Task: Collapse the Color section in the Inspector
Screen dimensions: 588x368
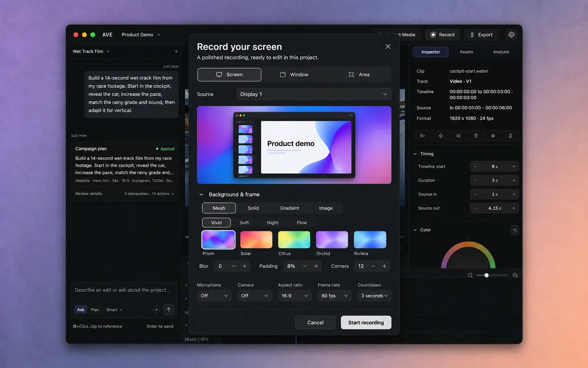Action: 415,230
